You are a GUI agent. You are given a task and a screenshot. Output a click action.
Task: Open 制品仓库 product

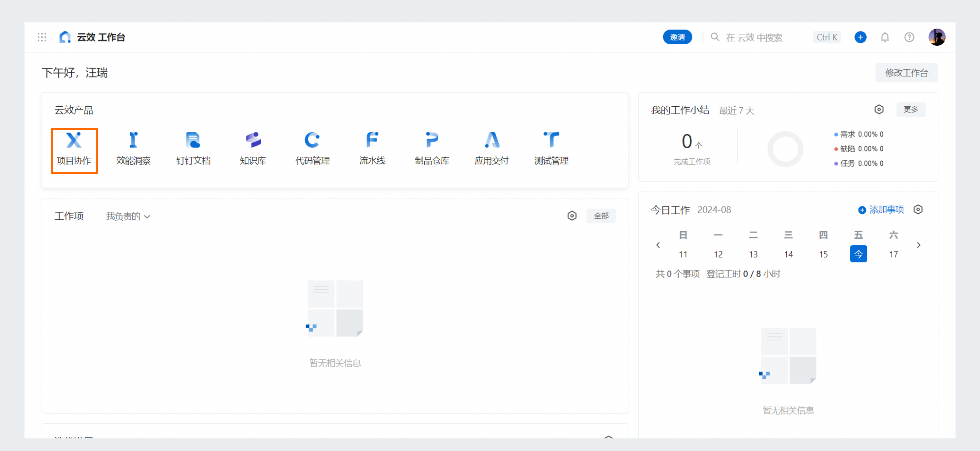click(x=432, y=149)
